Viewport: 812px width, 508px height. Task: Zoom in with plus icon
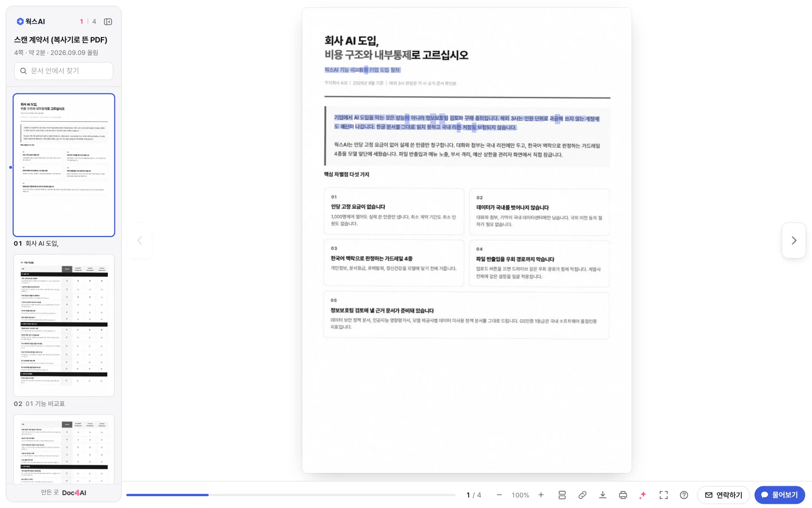(541, 495)
